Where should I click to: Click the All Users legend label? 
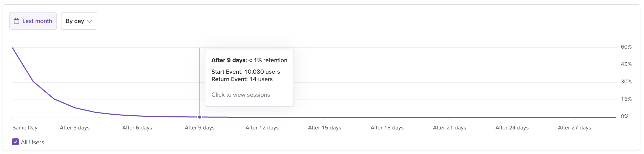point(32,142)
